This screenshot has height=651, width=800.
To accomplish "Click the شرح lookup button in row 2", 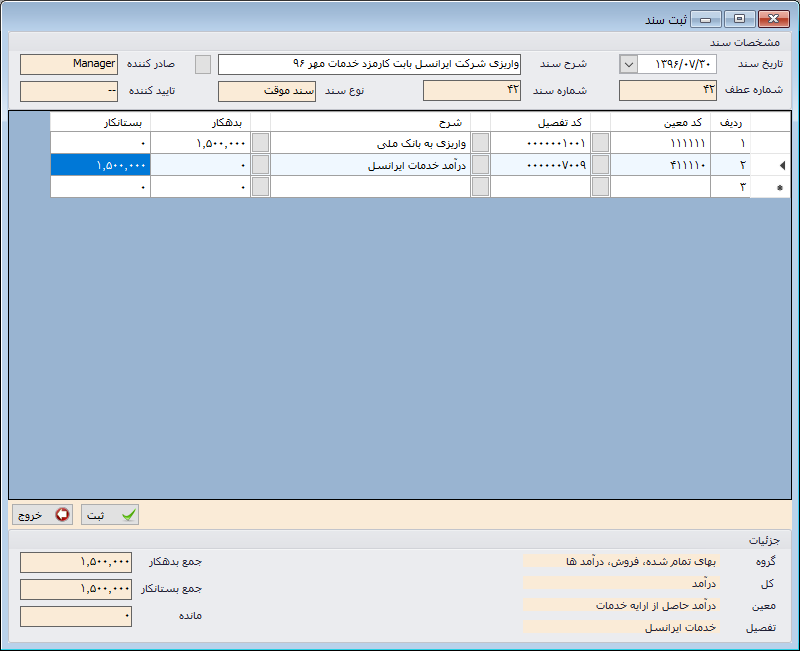I will (x=261, y=165).
